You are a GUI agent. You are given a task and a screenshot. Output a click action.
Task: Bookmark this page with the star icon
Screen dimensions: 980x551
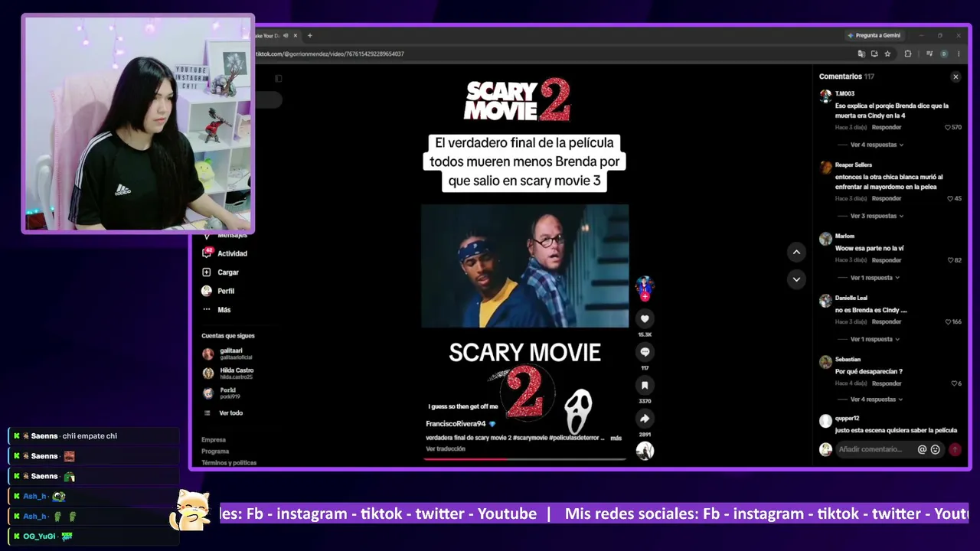[x=887, y=54]
